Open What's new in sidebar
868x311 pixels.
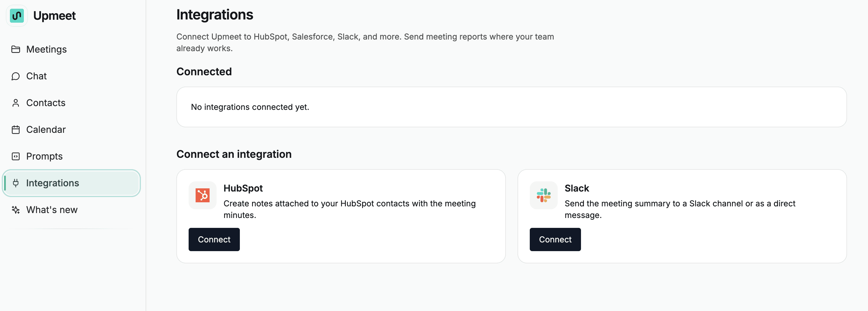pos(52,210)
